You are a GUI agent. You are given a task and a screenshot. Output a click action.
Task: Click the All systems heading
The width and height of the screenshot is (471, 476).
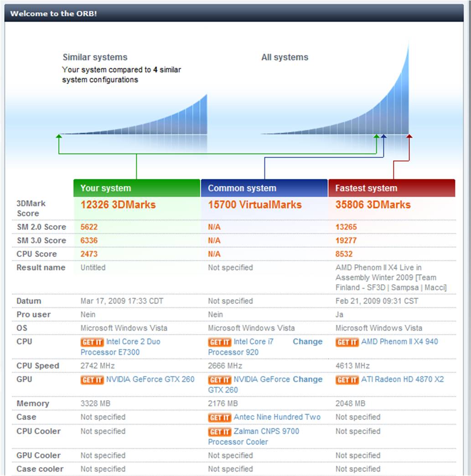(x=285, y=57)
